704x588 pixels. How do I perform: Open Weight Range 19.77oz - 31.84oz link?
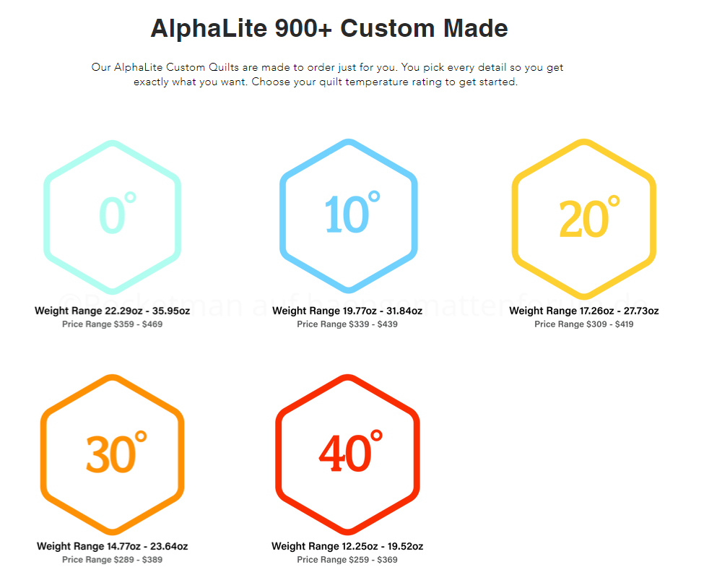click(x=347, y=311)
